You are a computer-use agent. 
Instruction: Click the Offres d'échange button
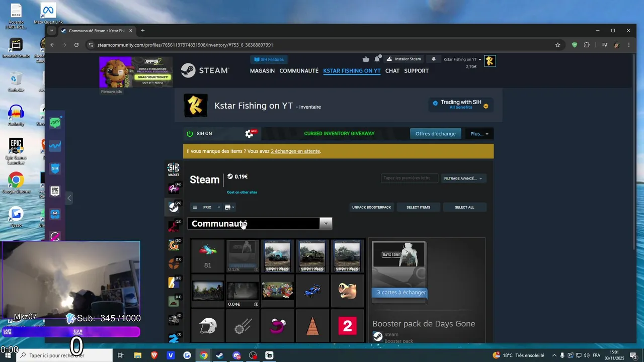[436, 134]
